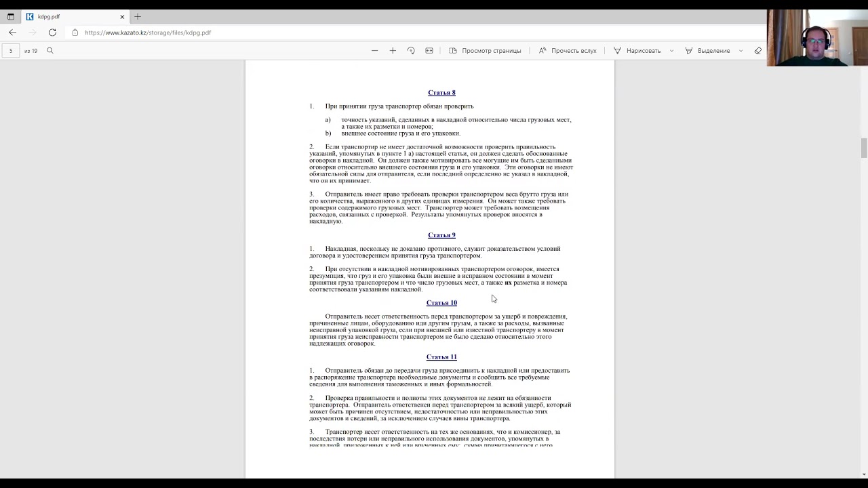This screenshot has width=868, height=488.
Task: Expand the Нарисовать pen options dropdown
Action: pos(671,51)
